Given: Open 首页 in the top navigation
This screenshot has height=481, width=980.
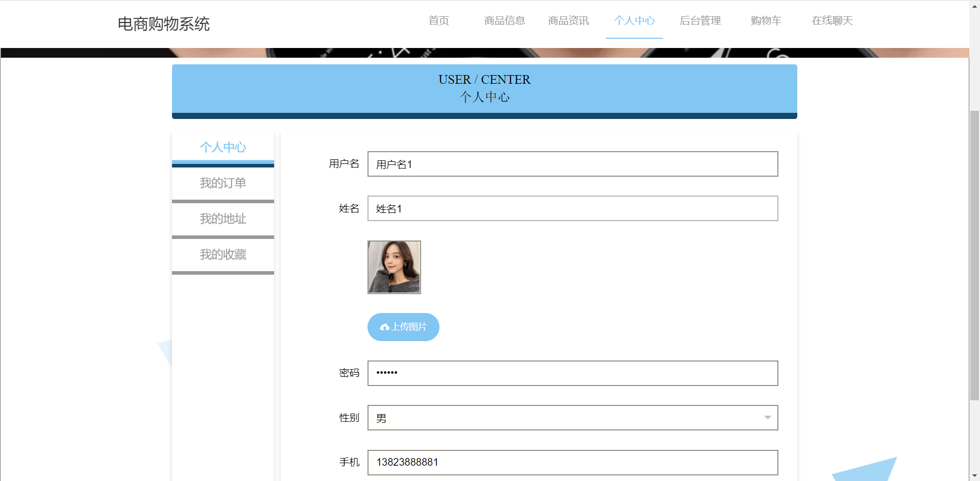Looking at the screenshot, I should 438,20.
